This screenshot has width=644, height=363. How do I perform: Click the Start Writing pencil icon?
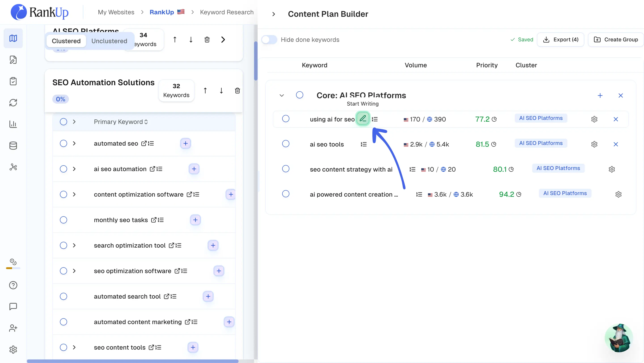(363, 119)
